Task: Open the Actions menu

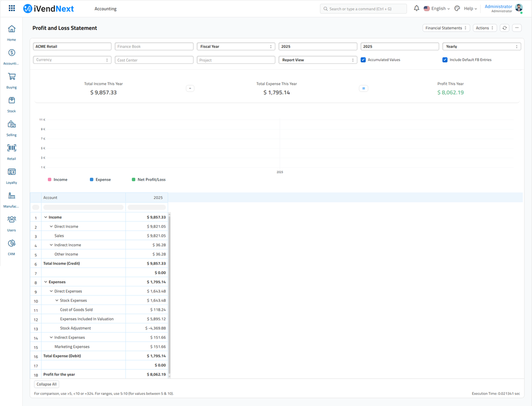Action: click(x=484, y=27)
